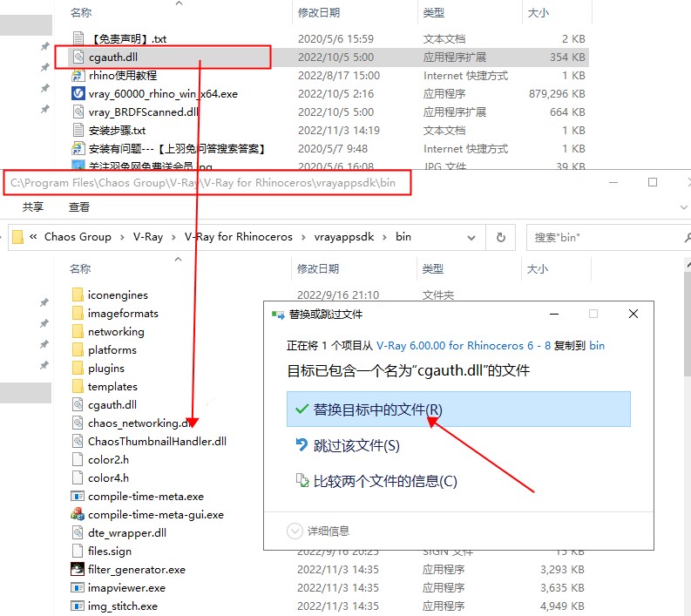Click the files.sign file icon
Viewport: 691px width, 616px height.
click(x=78, y=551)
